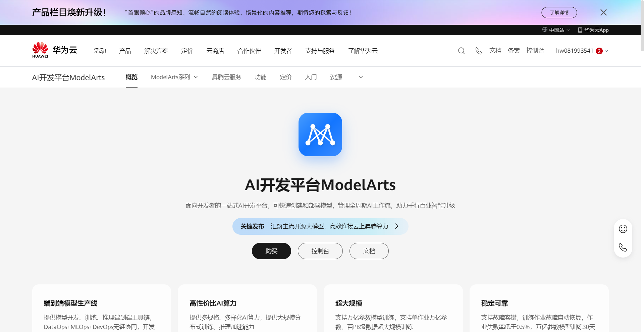Open the 活动 menu

pos(100,51)
